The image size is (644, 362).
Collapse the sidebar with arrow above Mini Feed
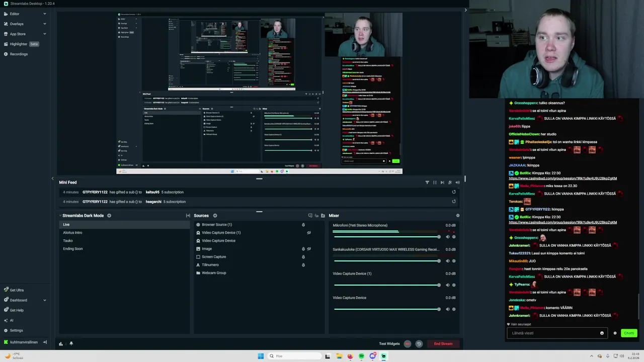coord(52,178)
